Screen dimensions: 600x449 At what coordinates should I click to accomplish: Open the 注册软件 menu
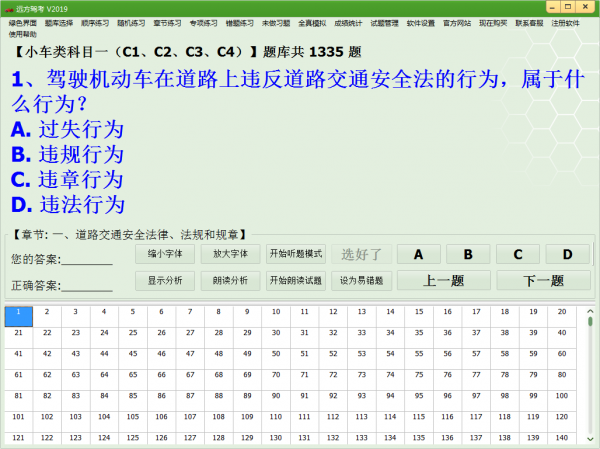click(x=565, y=23)
